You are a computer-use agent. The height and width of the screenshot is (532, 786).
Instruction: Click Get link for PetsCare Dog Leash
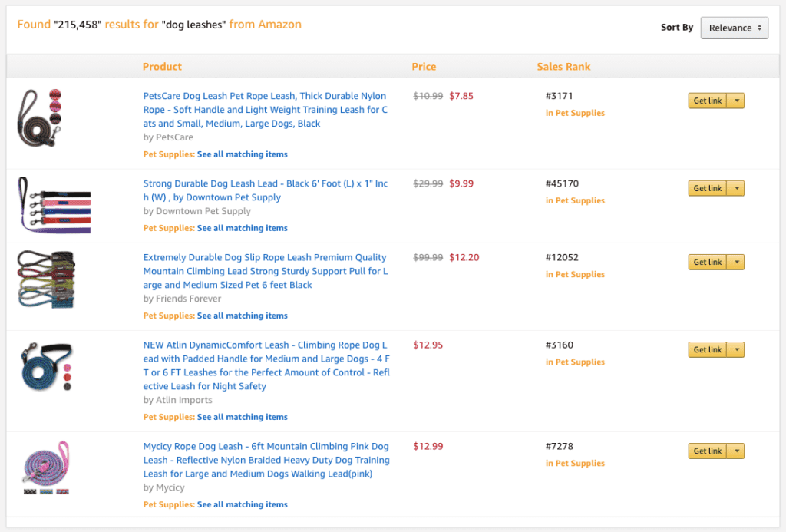click(707, 101)
